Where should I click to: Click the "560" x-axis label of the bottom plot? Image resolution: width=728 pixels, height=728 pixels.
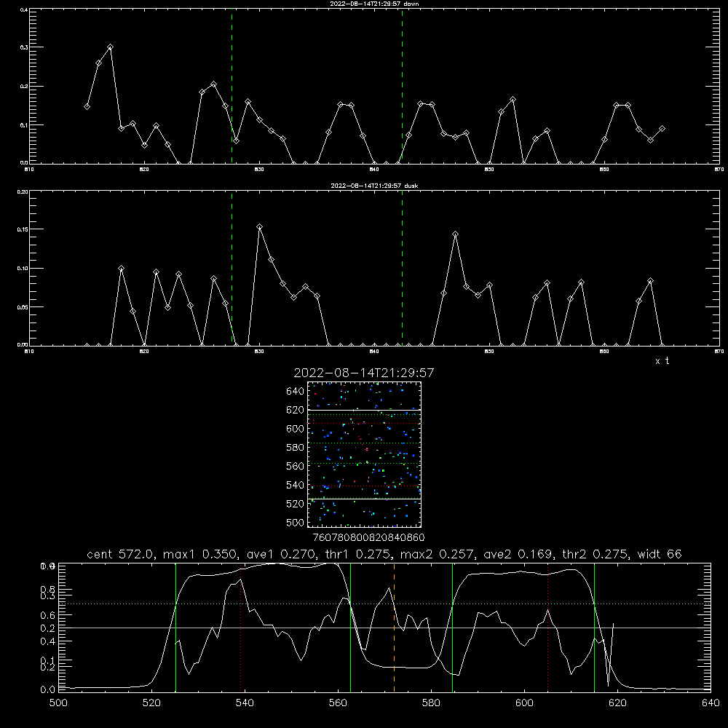(338, 703)
